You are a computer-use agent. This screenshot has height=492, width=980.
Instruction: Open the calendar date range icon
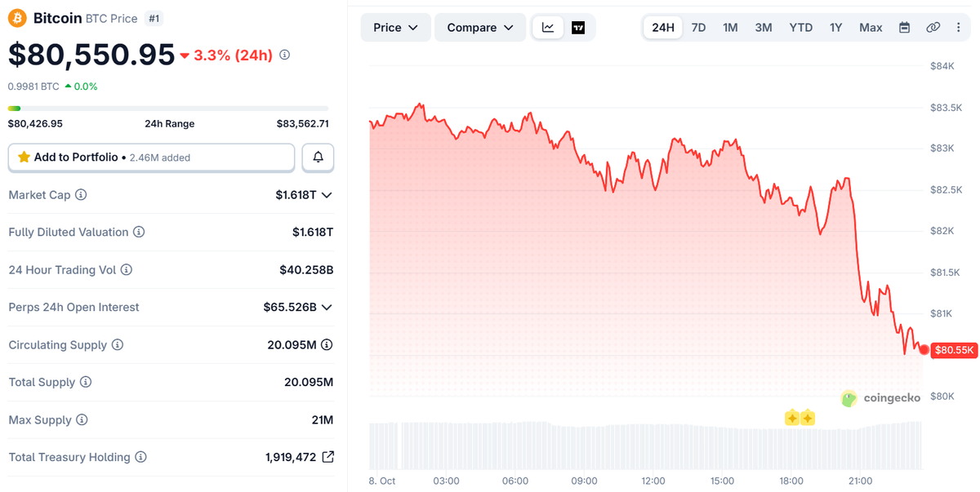904,27
